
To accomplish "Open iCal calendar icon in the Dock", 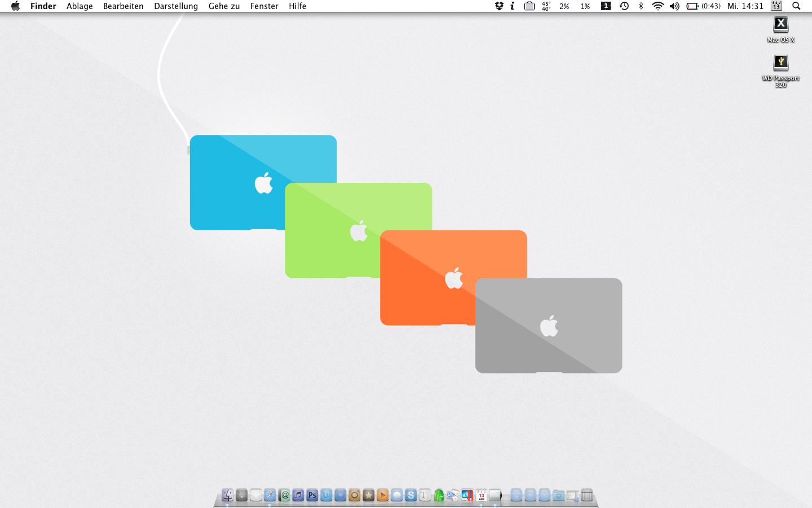I will point(481,495).
